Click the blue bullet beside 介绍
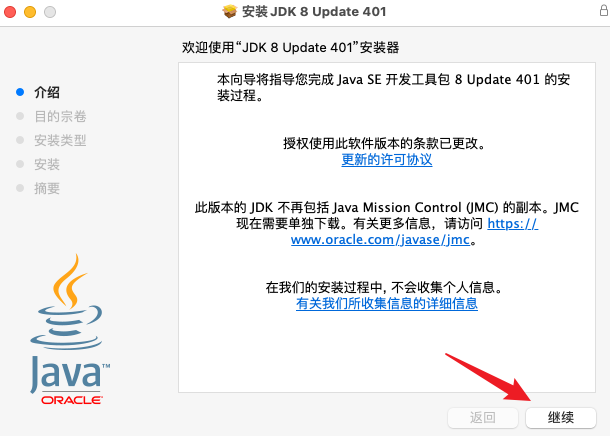 click(x=20, y=92)
